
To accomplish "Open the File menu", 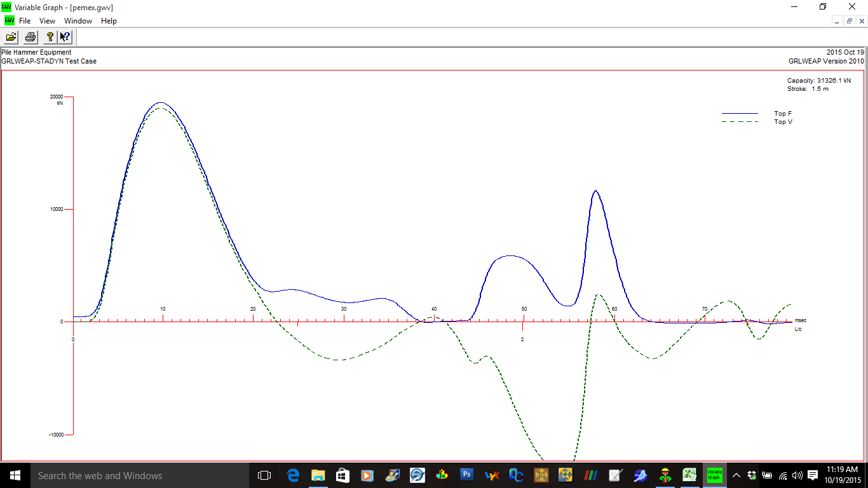I will (x=24, y=20).
